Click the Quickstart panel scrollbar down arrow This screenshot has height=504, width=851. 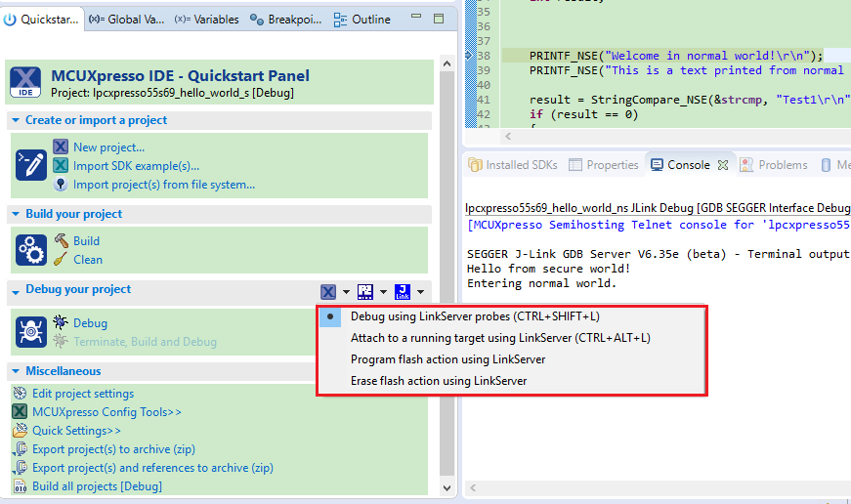(447, 487)
